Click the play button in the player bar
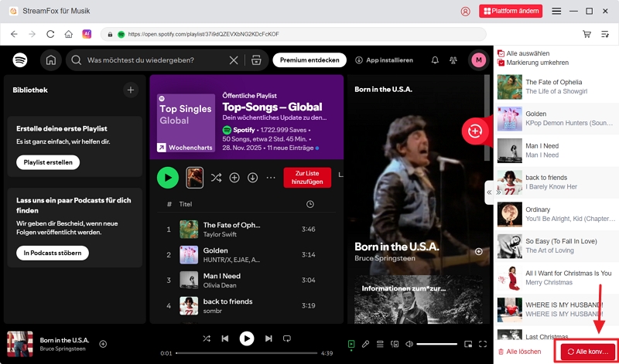The width and height of the screenshot is (619, 364). click(247, 338)
